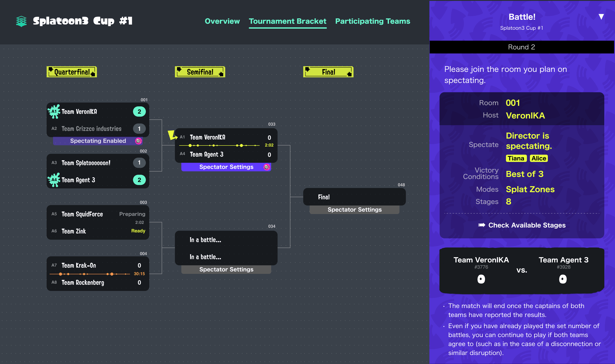615x364 pixels.
Task: Click the Final match card 048
Action: pyautogui.click(x=354, y=197)
